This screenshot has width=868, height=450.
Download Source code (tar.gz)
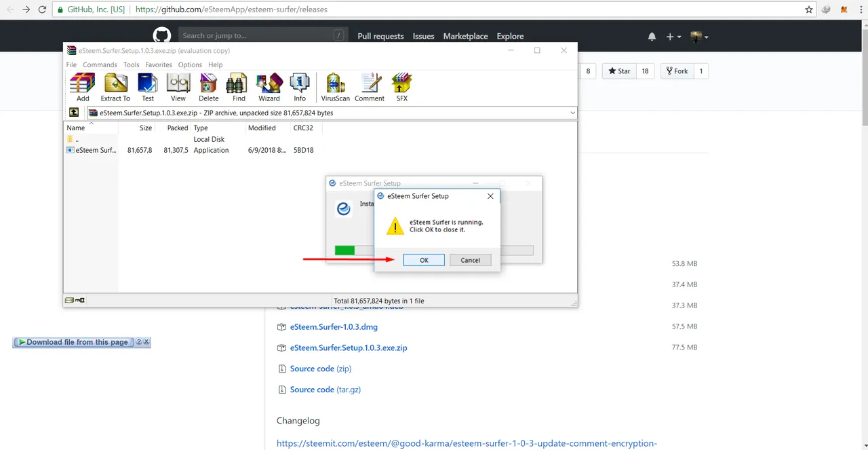pyautogui.click(x=325, y=390)
